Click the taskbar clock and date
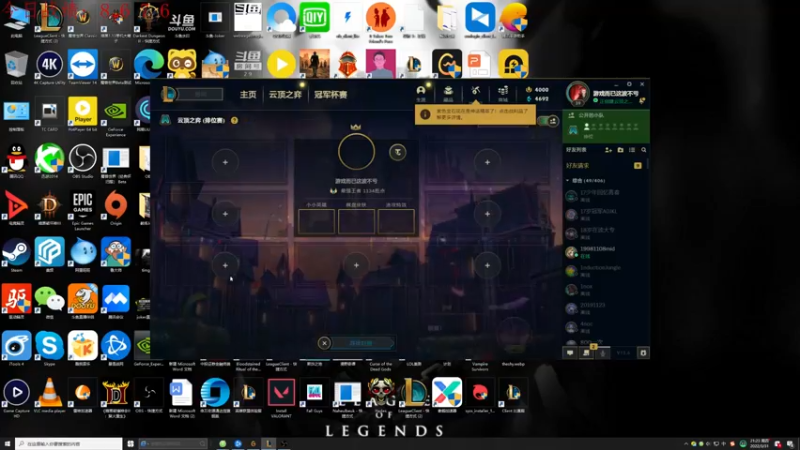This screenshot has width=800, height=450. 759,443
